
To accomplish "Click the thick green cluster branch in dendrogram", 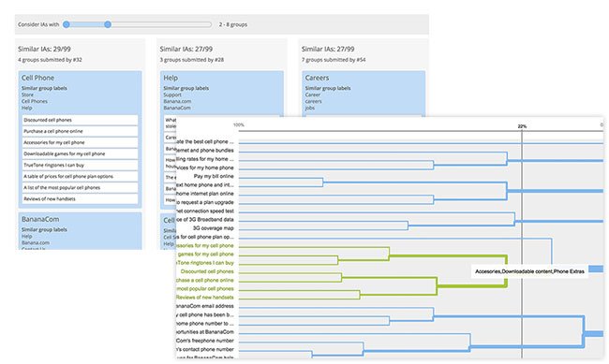I will pos(472,286).
